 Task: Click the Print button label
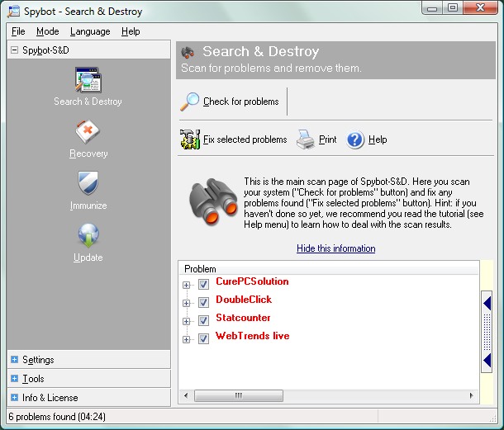(327, 139)
